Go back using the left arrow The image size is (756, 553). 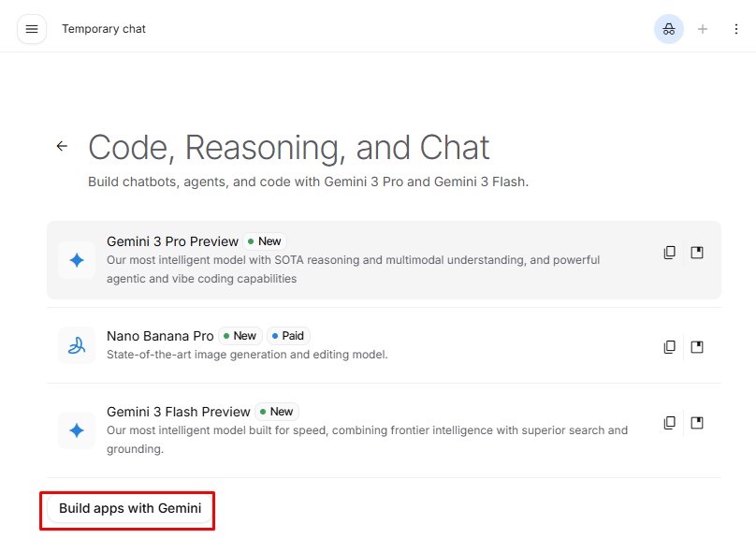tap(62, 146)
